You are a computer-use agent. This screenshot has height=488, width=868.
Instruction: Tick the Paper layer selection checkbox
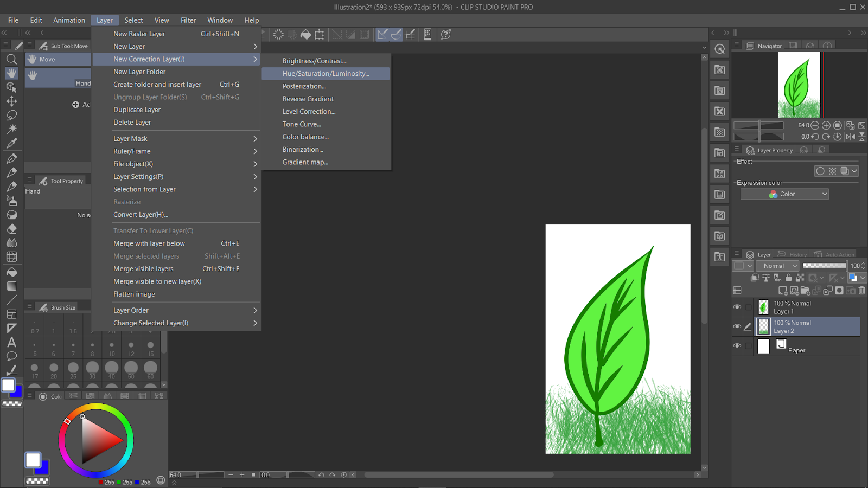749,346
